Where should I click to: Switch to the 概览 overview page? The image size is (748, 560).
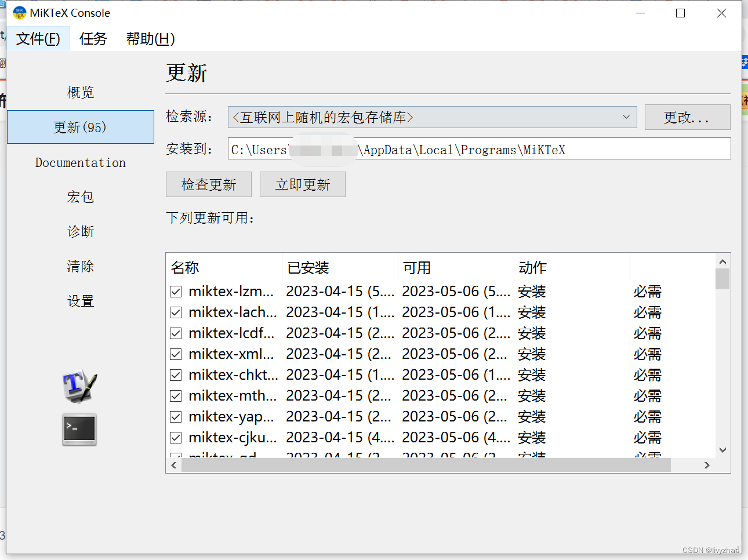80,92
